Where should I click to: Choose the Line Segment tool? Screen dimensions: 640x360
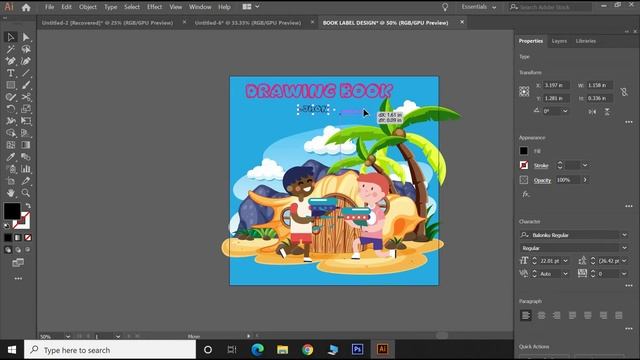click(26, 73)
